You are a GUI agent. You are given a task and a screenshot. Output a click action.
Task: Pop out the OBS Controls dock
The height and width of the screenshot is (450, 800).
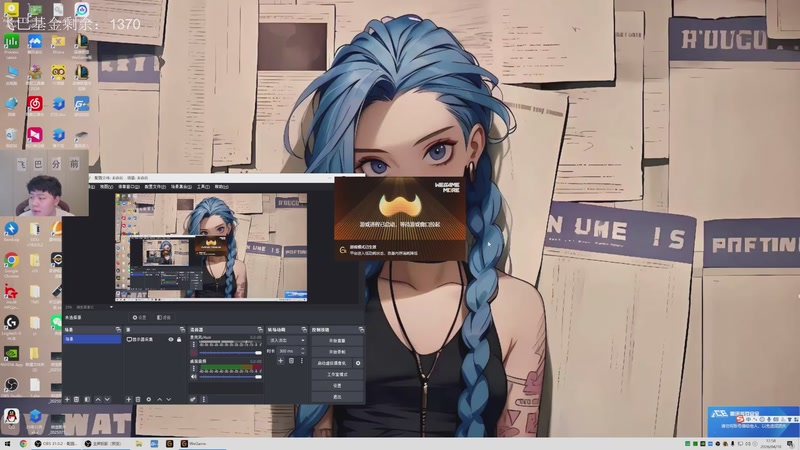click(x=361, y=330)
